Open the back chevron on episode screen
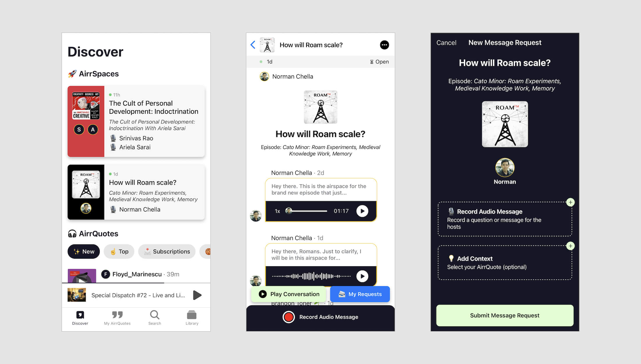The height and width of the screenshot is (364, 641). [x=253, y=45]
